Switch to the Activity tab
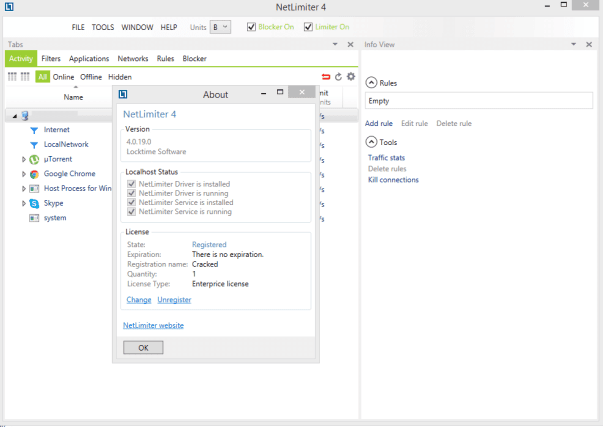 21,58
